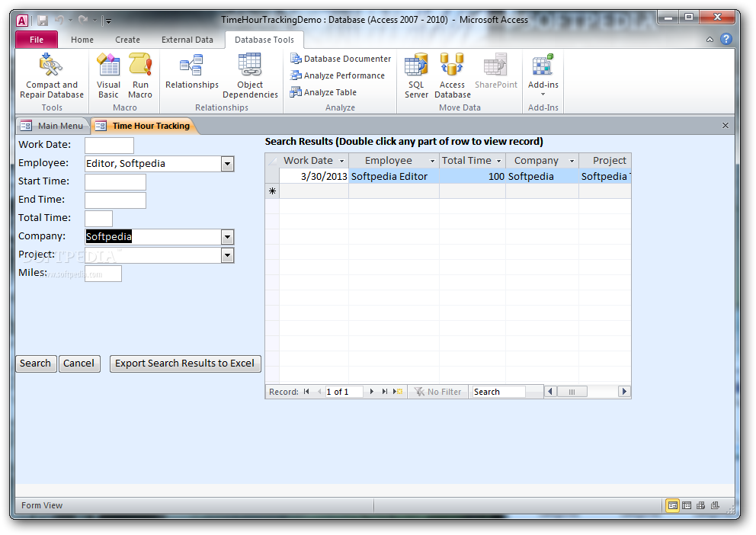Click the Start Time input field
Viewport: 756px width, 535px height.
115,182
